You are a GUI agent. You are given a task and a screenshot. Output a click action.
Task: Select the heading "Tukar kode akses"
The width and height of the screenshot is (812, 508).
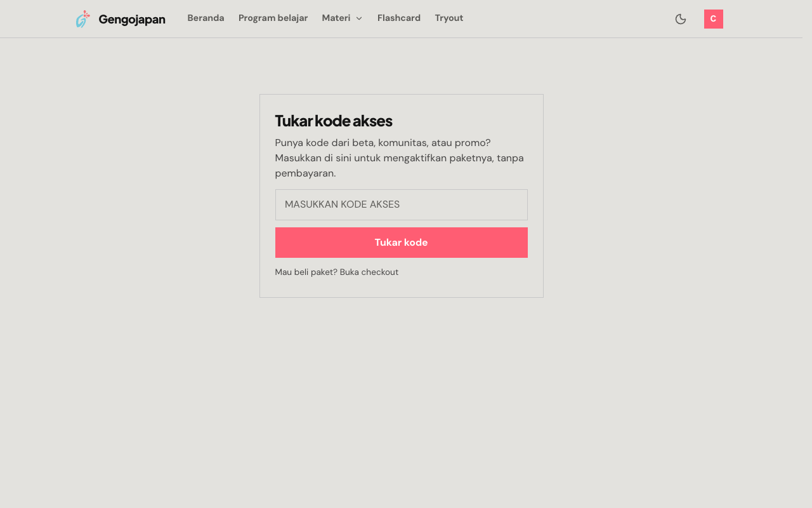click(334, 121)
